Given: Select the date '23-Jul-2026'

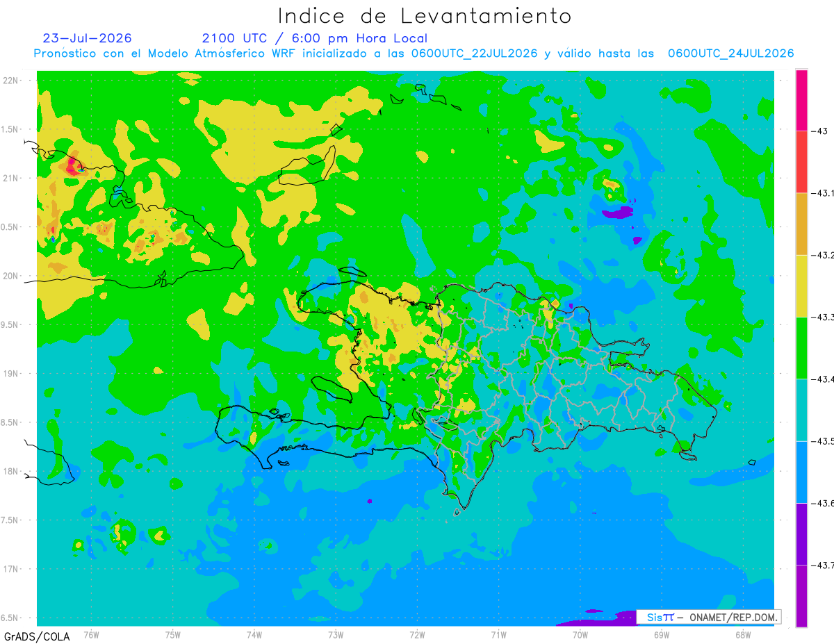Looking at the screenshot, I should point(87,38).
